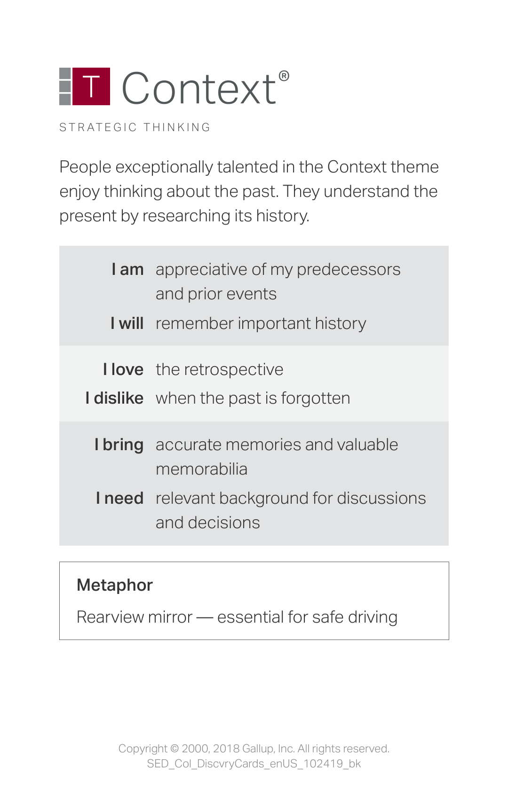
Task: Click the red T theme icon
Action: [x=91, y=86]
